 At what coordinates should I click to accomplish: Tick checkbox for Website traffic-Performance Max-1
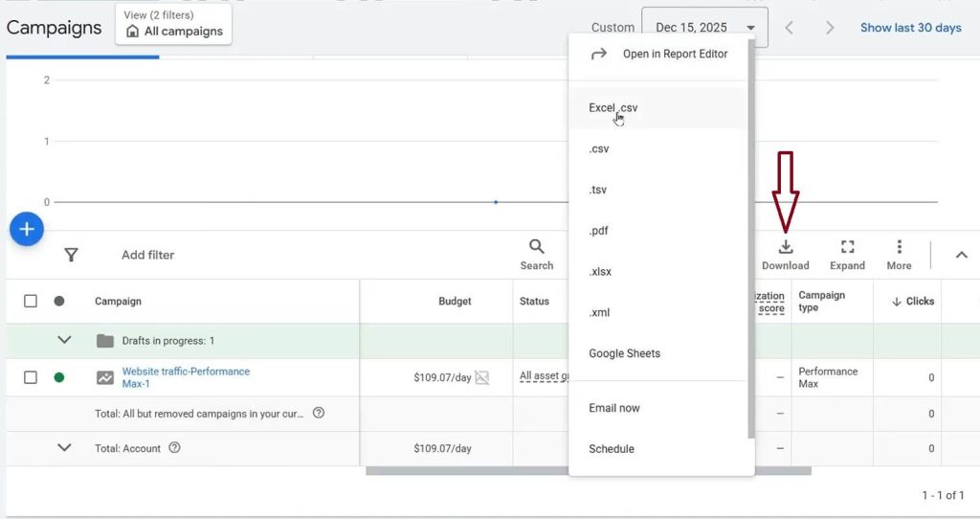30,377
